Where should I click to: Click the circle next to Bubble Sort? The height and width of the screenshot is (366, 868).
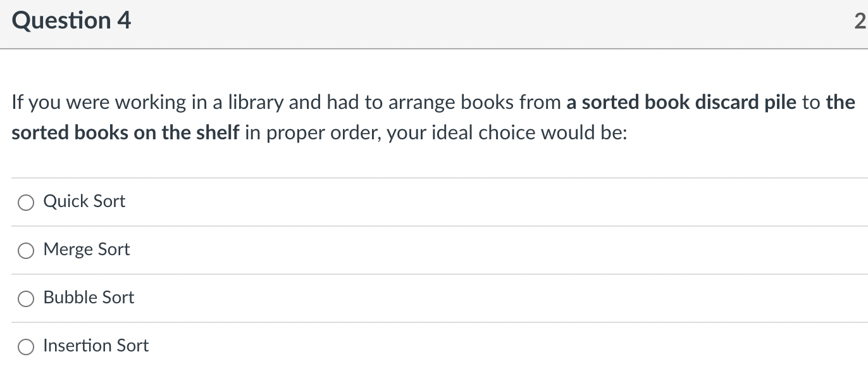(26, 299)
